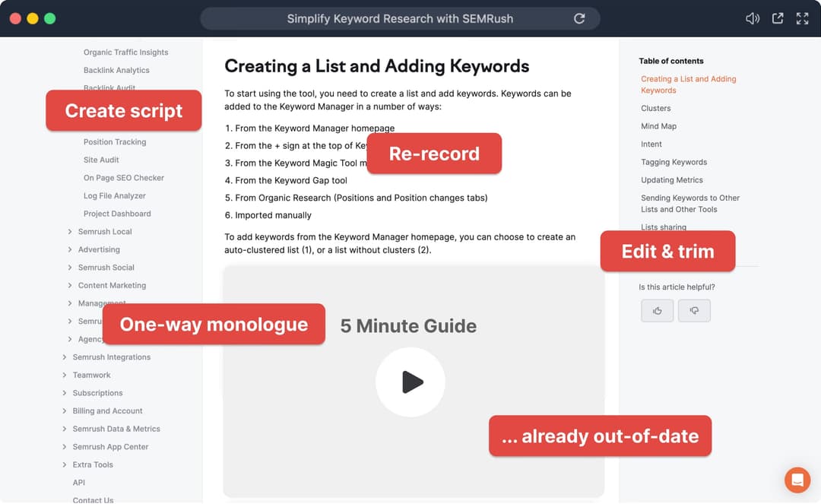This screenshot has width=821, height=504.
Task: Mute audio with the speaker icon
Action: click(753, 18)
